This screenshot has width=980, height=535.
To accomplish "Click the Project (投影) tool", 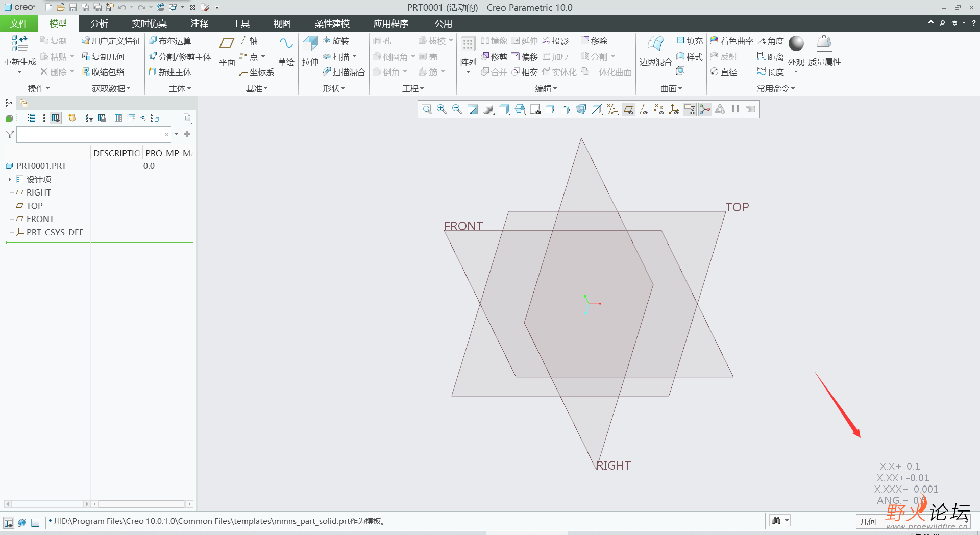I will (555, 41).
